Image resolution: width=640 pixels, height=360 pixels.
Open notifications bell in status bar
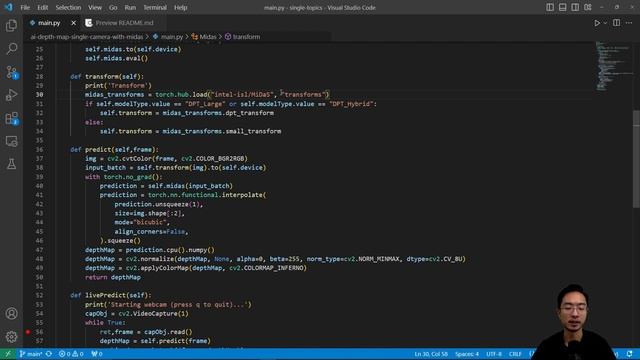coord(629,354)
